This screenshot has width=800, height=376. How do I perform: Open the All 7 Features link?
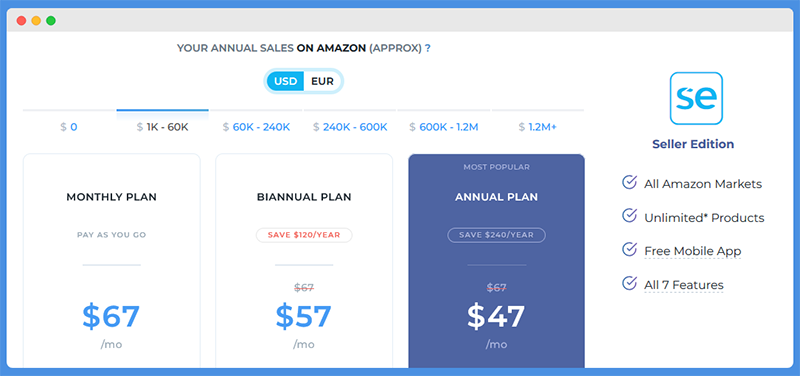[x=684, y=285]
